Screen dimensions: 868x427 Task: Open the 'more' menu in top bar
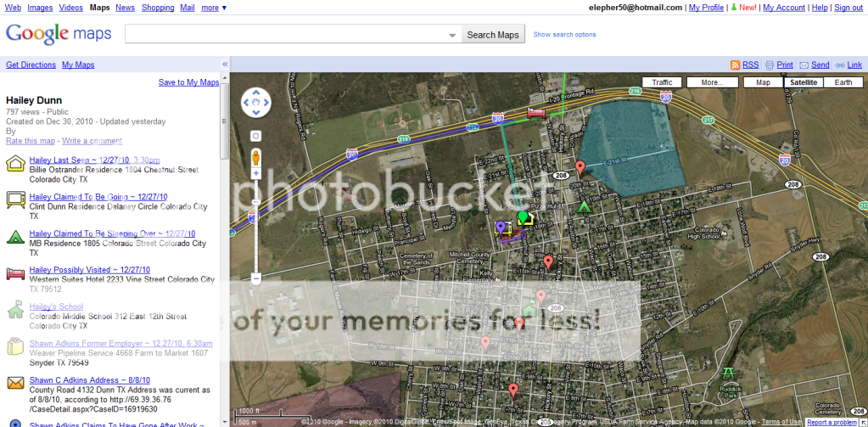[214, 8]
